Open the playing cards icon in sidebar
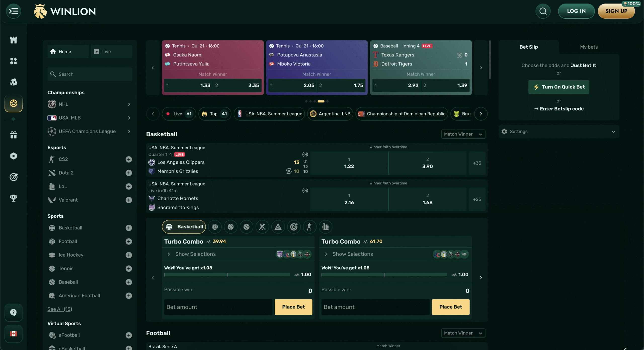 tap(14, 82)
